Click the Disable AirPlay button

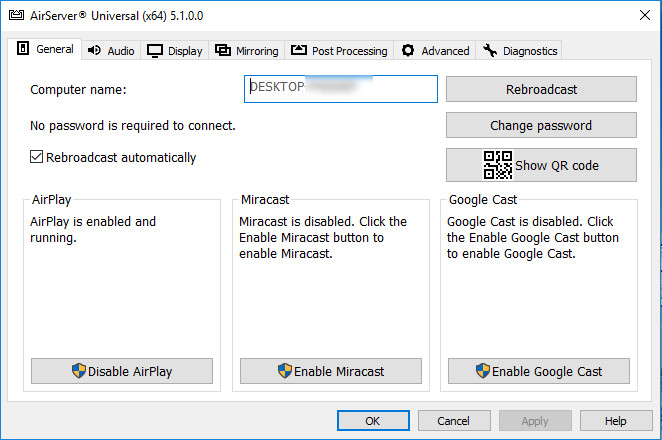click(x=122, y=371)
